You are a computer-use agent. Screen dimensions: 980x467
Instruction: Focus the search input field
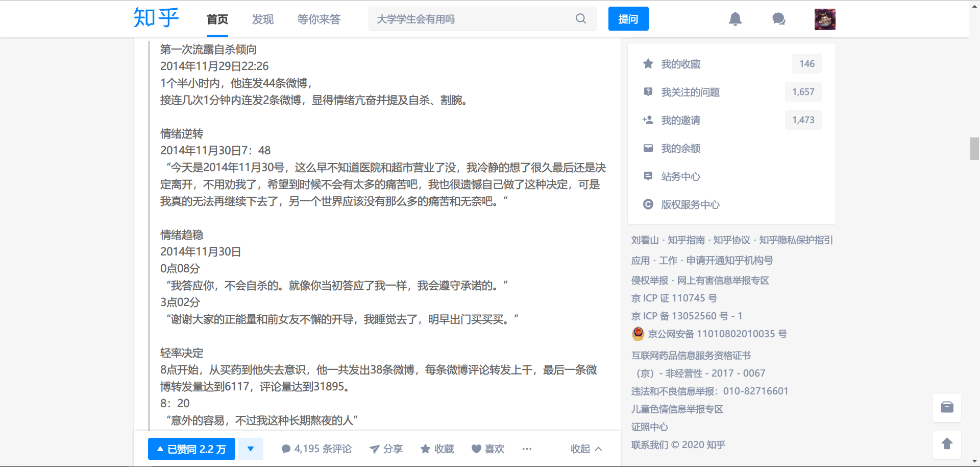[472, 19]
